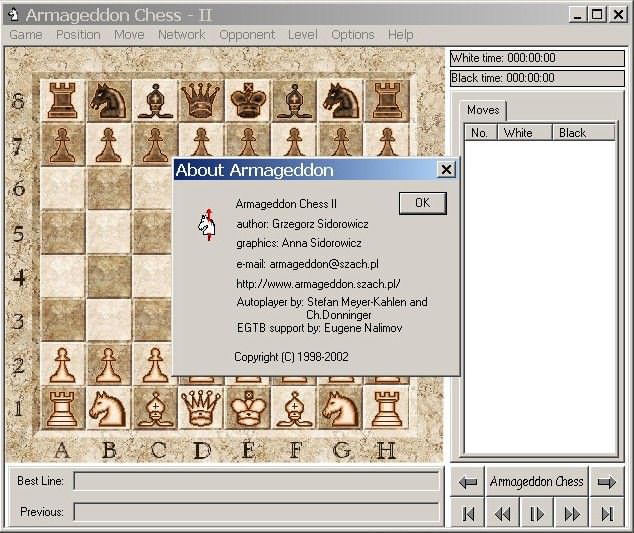Open the Network menu
This screenshot has width=634, height=533.
[182, 35]
